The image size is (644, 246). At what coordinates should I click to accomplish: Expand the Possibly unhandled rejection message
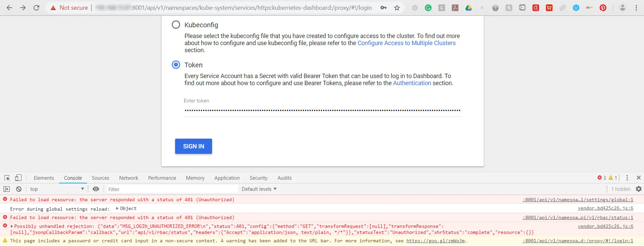point(12,226)
